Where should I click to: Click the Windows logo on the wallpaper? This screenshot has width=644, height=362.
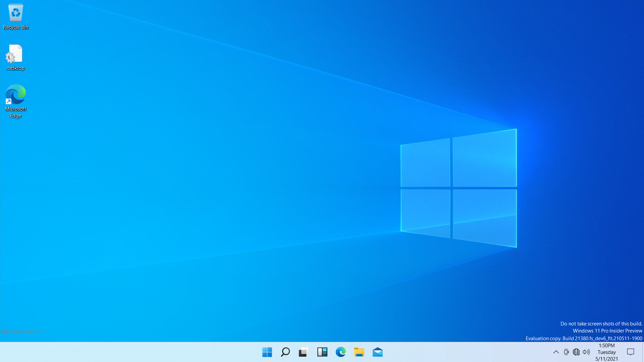459,188
